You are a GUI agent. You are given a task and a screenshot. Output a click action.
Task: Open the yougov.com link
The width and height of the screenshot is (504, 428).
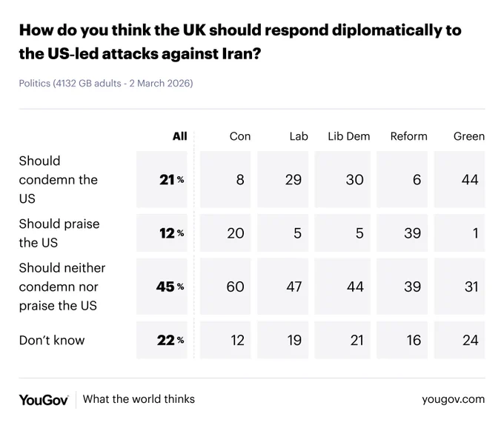click(x=453, y=399)
